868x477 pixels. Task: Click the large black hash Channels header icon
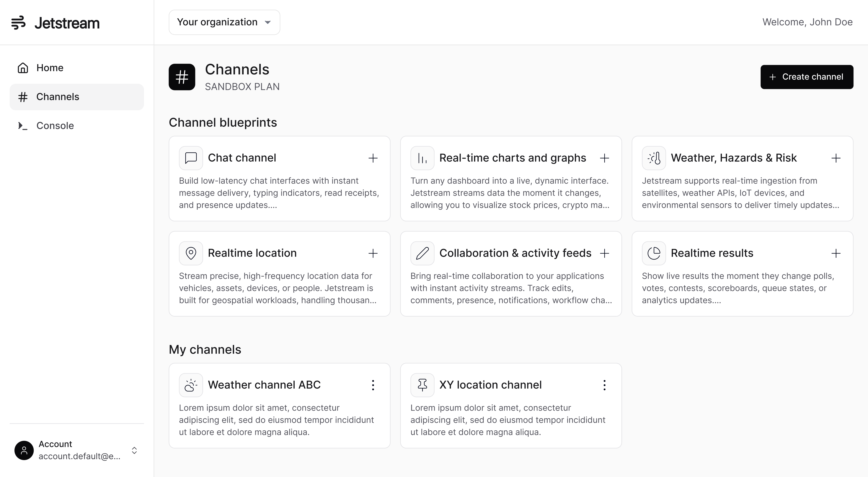coord(182,77)
